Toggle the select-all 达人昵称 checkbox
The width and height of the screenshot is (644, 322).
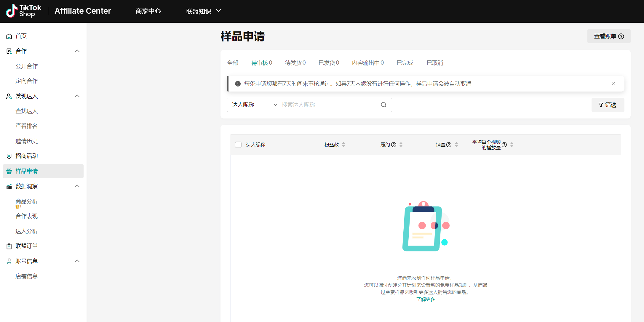[x=238, y=145]
